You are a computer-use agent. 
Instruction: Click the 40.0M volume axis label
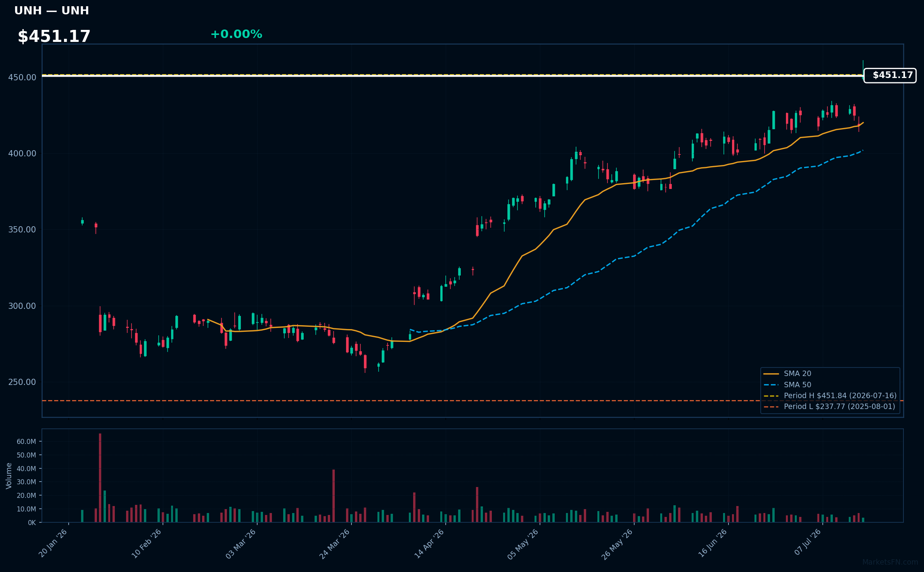tap(26, 469)
